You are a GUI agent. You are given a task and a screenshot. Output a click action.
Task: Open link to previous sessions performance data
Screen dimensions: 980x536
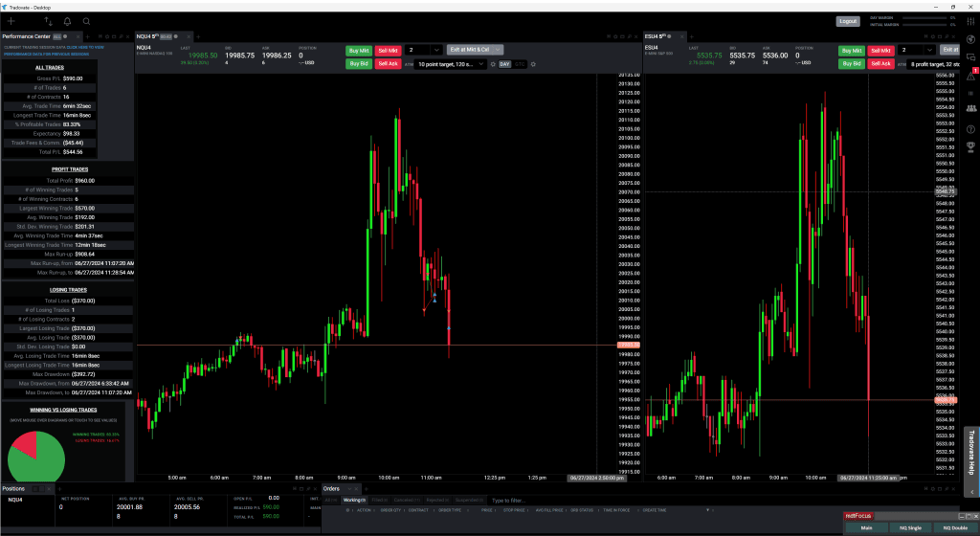point(46,55)
